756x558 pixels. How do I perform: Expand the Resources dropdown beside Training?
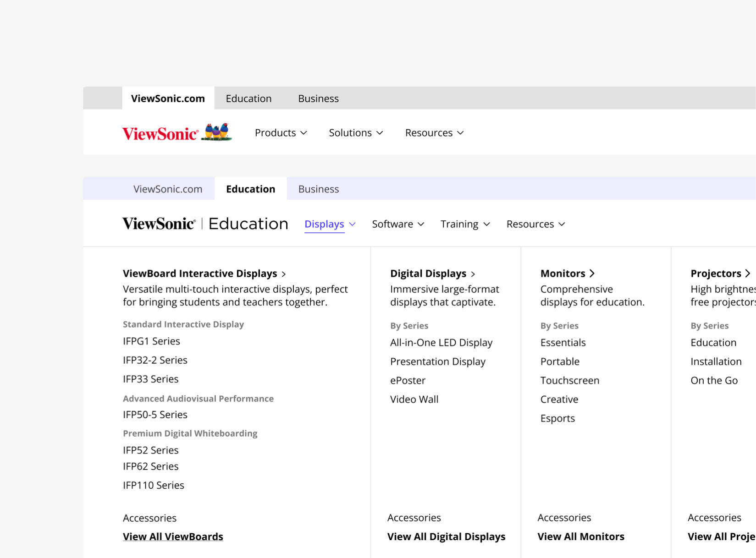pos(535,224)
